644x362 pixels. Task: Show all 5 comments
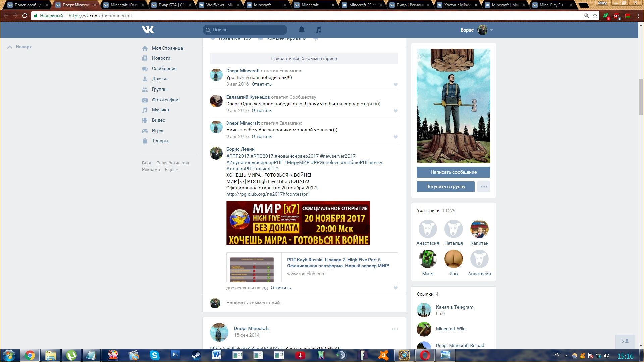(x=304, y=58)
